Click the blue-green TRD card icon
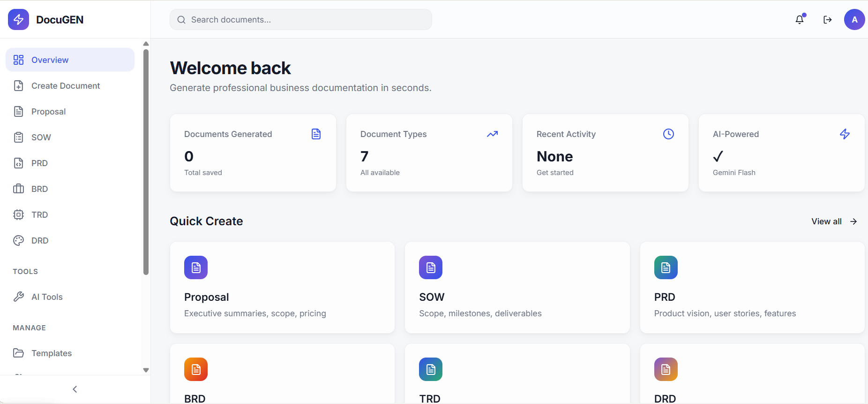 point(431,369)
